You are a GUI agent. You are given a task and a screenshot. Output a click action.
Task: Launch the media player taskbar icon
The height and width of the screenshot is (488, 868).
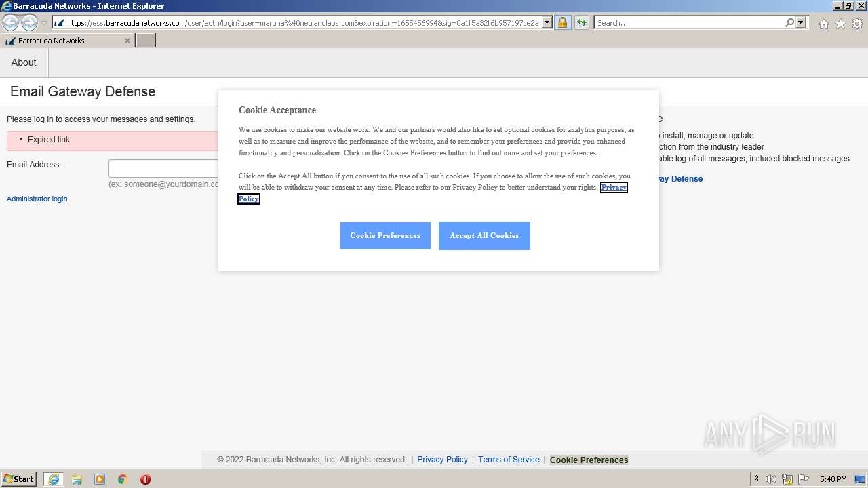[x=100, y=479]
